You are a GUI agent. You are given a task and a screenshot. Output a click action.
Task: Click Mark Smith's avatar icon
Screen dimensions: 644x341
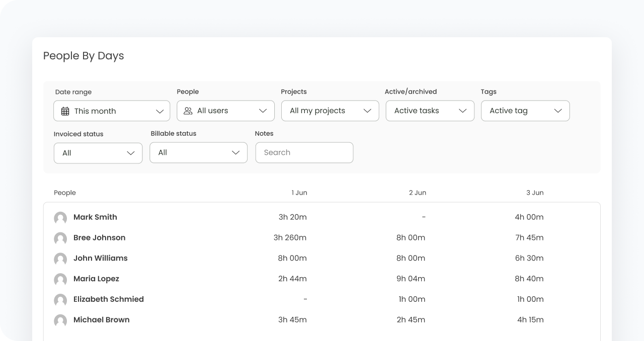60,218
